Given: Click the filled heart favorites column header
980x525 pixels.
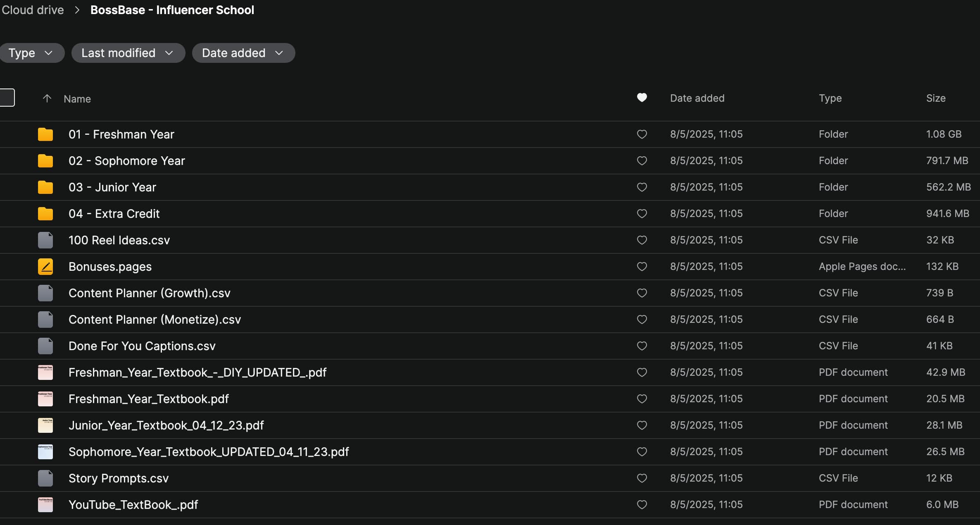Looking at the screenshot, I should (x=642, y=98).
